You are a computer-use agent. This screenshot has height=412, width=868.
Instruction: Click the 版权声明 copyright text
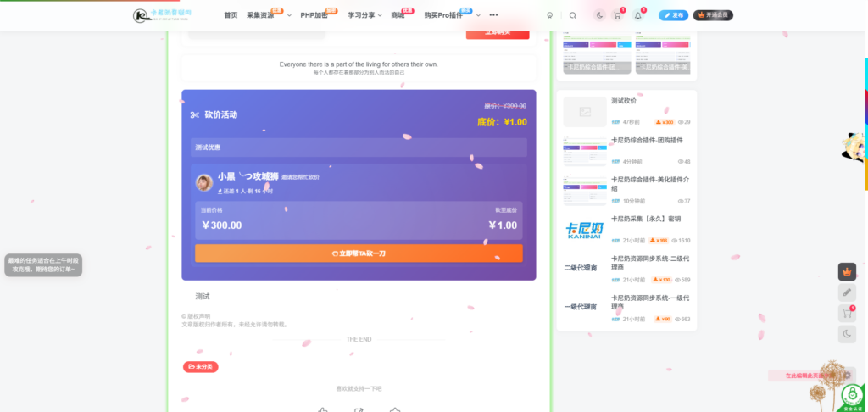(196, 316)
